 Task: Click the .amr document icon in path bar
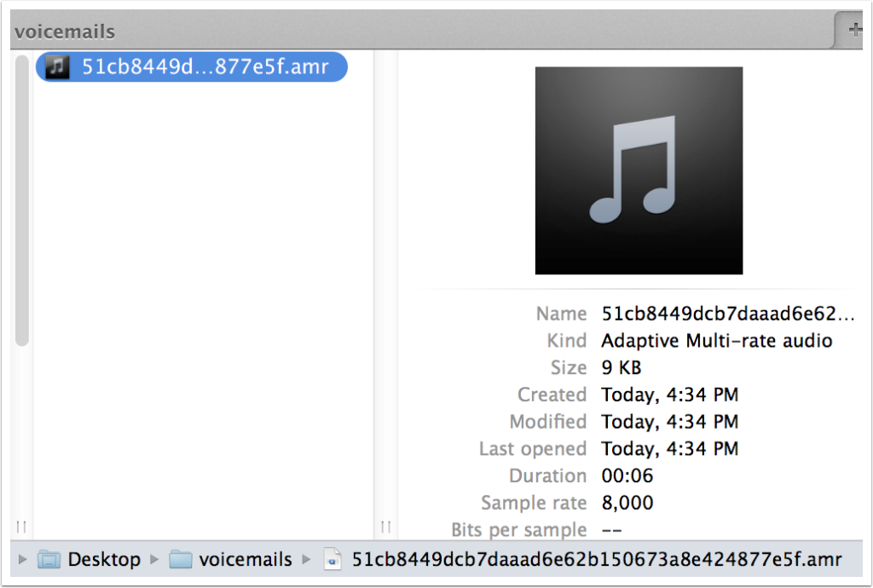[x=332, y=560]
